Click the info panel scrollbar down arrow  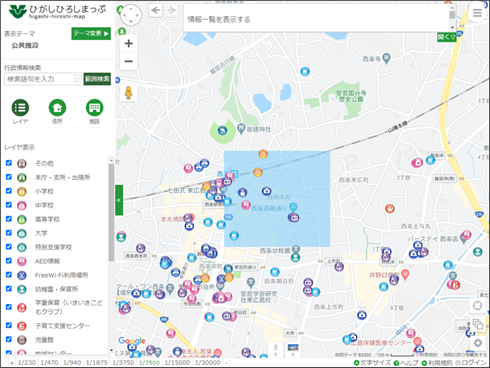(x=452, y=28)
